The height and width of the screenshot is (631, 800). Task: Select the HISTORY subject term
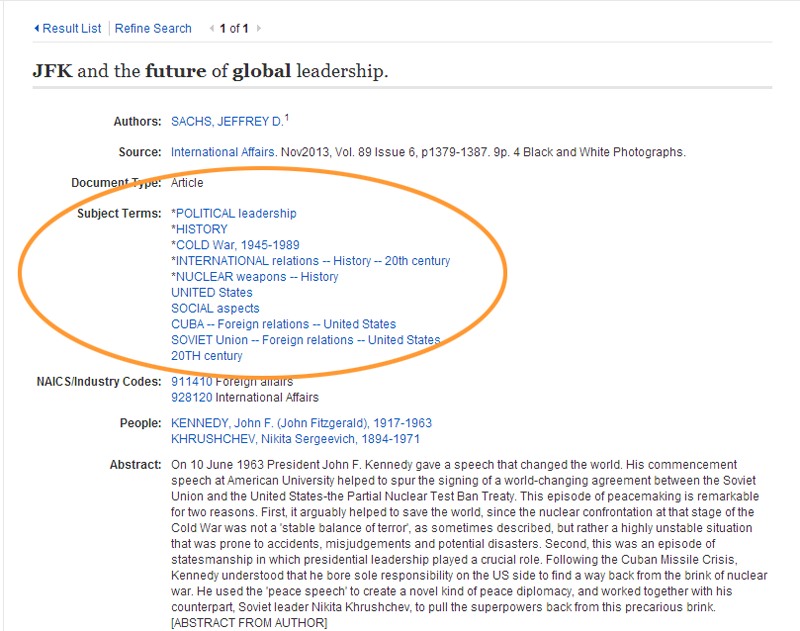point(202,229)
